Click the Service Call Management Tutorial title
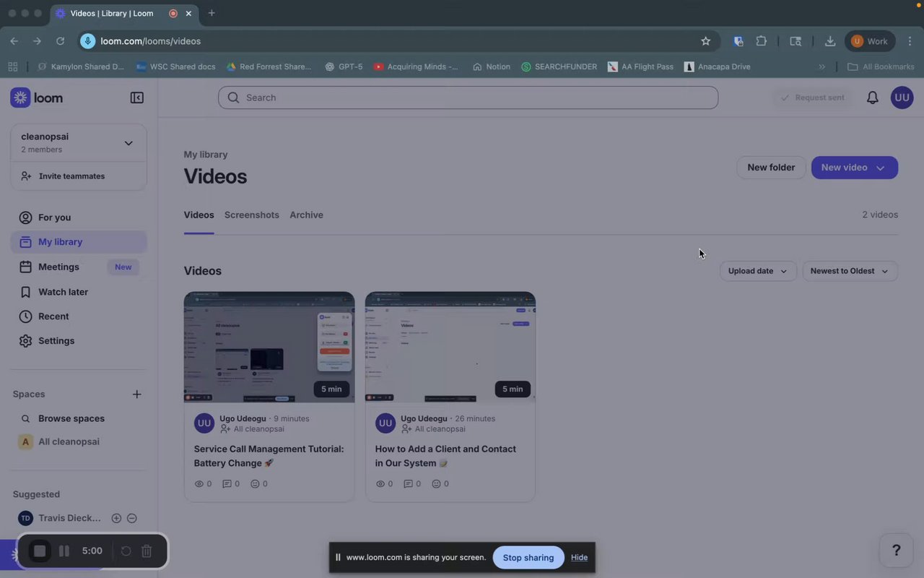 coord(269,456)
